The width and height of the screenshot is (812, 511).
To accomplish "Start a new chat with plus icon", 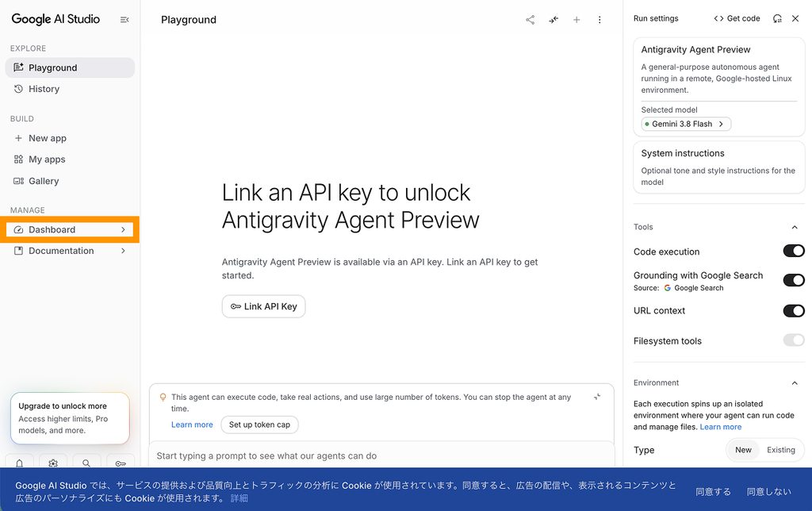I will click(576, 20).
